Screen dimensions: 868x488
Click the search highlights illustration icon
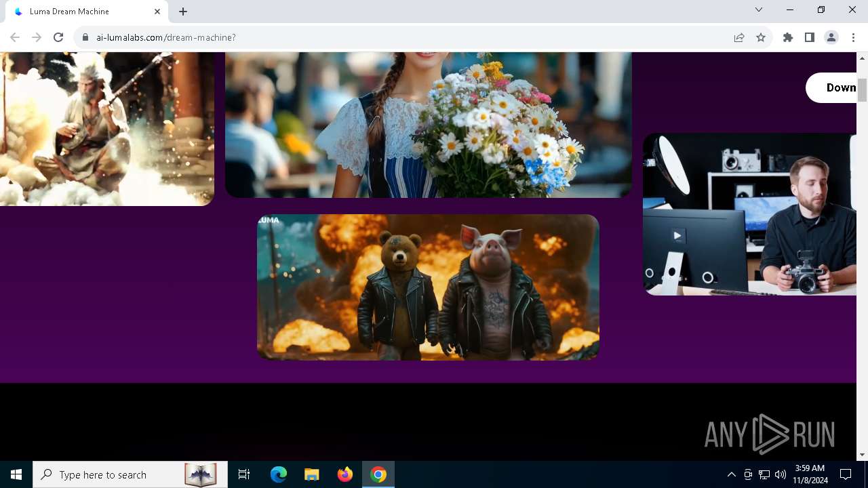201,474
